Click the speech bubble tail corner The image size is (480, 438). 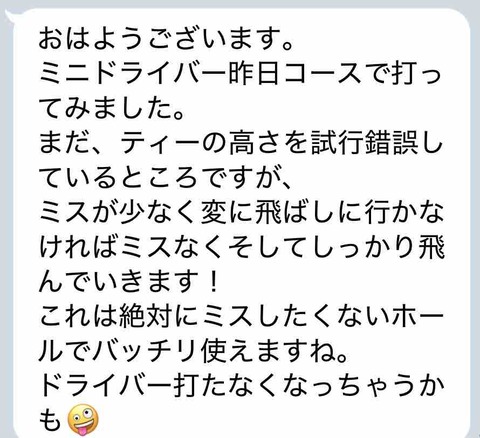pyautogui.click(x=9, y=15)
